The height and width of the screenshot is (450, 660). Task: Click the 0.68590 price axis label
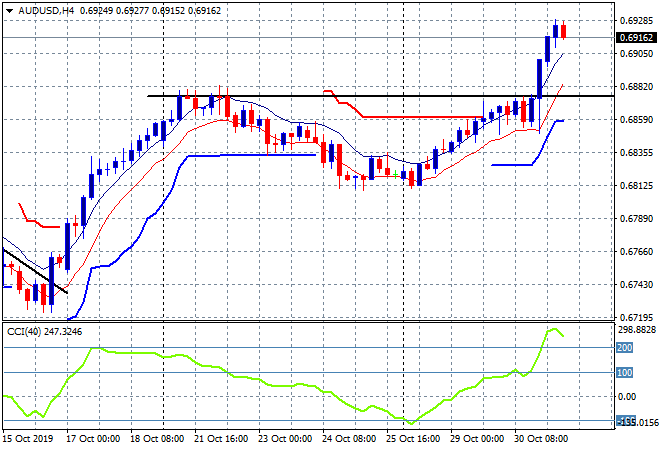click(x=636, y=120)
